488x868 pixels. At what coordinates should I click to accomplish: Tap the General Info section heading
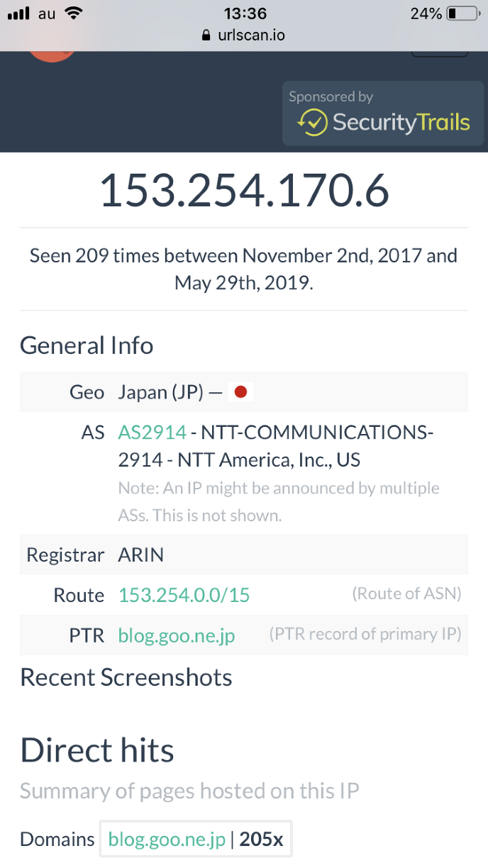(x=87, y=345)
